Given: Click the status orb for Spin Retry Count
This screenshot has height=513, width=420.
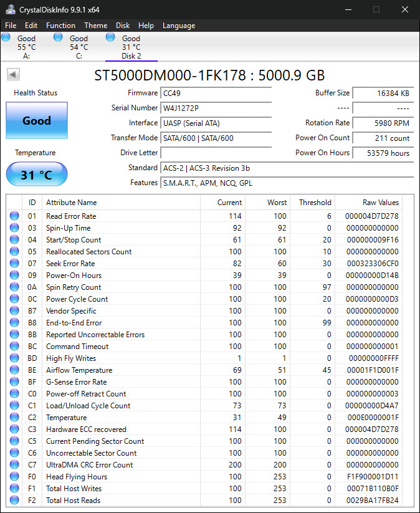Looking at the screenshot, I should tap(14, 287).
